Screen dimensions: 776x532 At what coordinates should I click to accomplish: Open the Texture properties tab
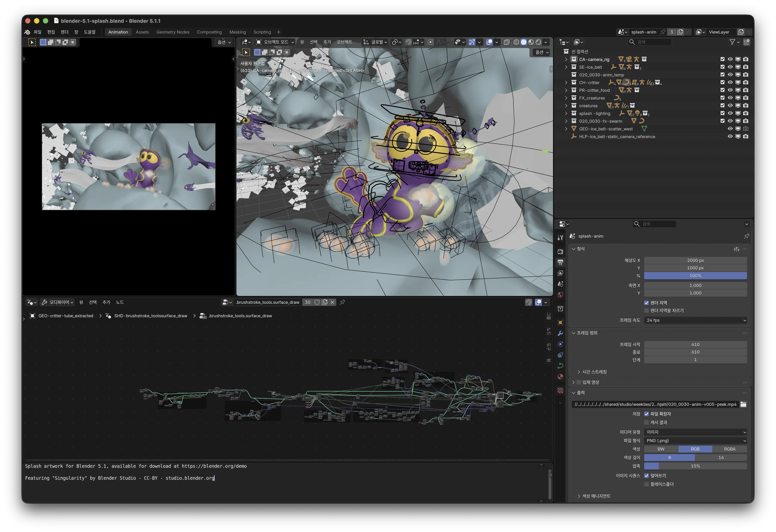coord(560,390)
